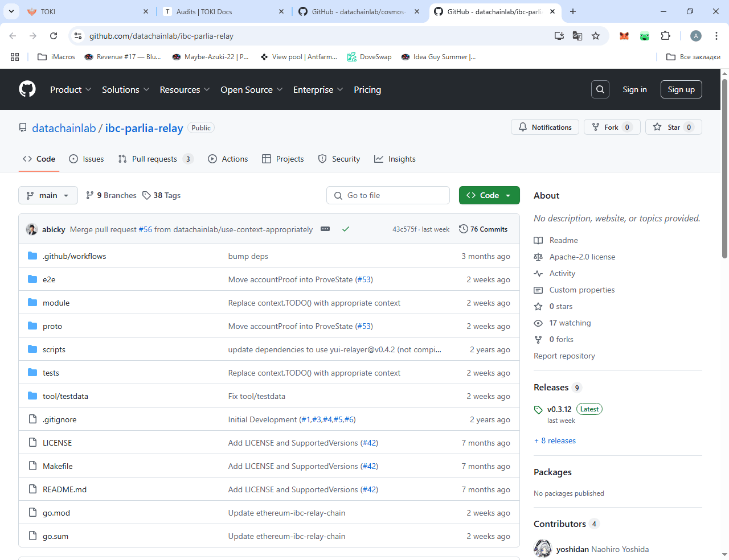The height and width of the screenshot is (560, 729).
Task: Fork the ibc-parlia-relay repository
Action: point(612,127)
